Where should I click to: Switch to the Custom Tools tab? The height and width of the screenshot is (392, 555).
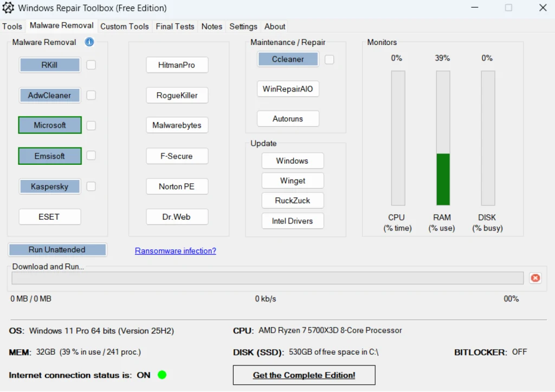(124, 27)
